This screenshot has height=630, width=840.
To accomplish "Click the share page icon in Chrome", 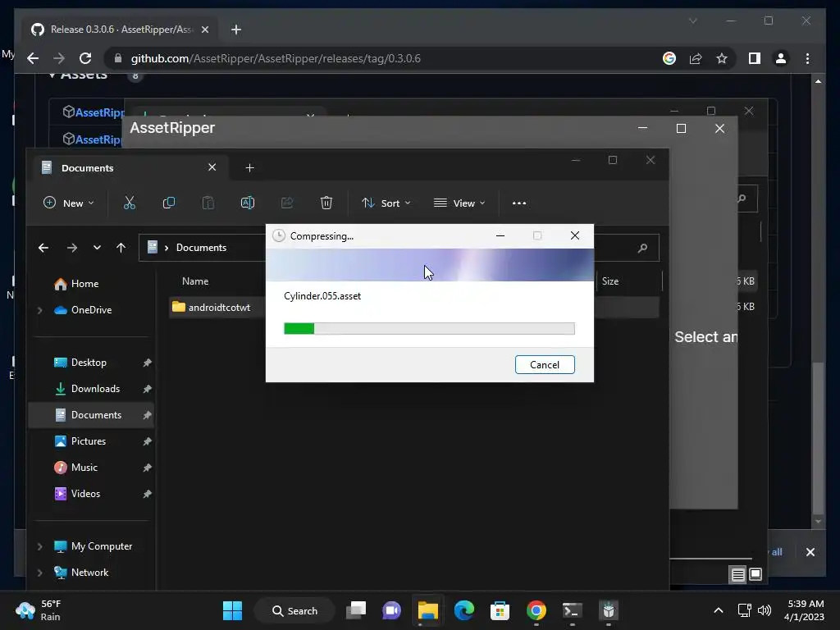I will coord(696,58).
